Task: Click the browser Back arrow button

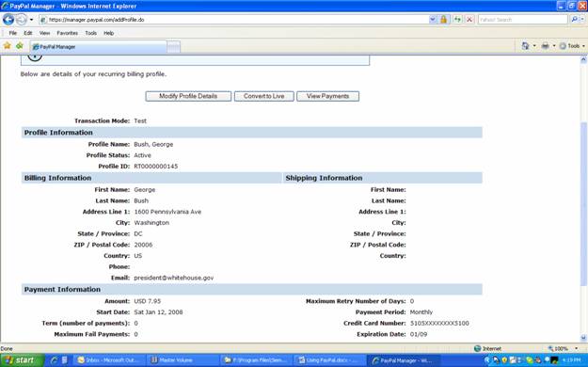Action: tap(8, 19)
